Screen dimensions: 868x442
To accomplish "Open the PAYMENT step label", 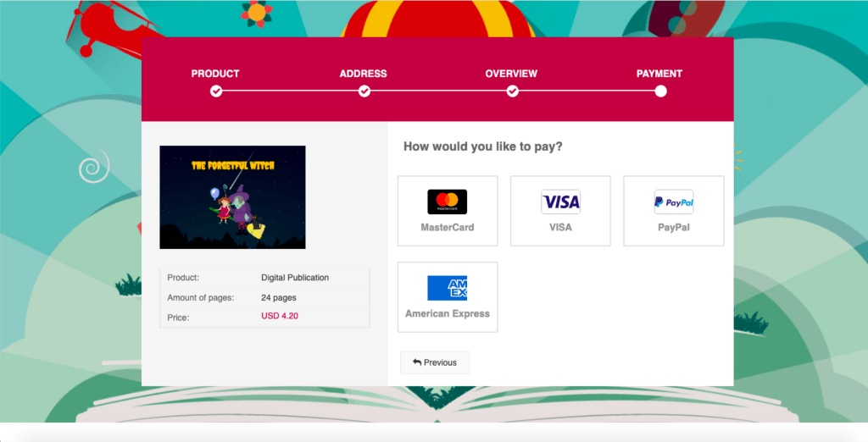I will [659, 74].
